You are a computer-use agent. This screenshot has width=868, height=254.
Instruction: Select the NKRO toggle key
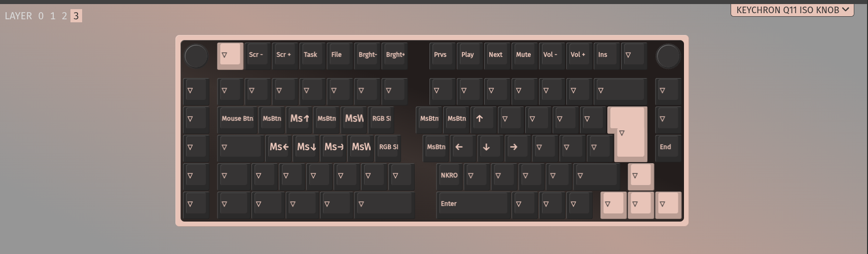tap(450, 176)
